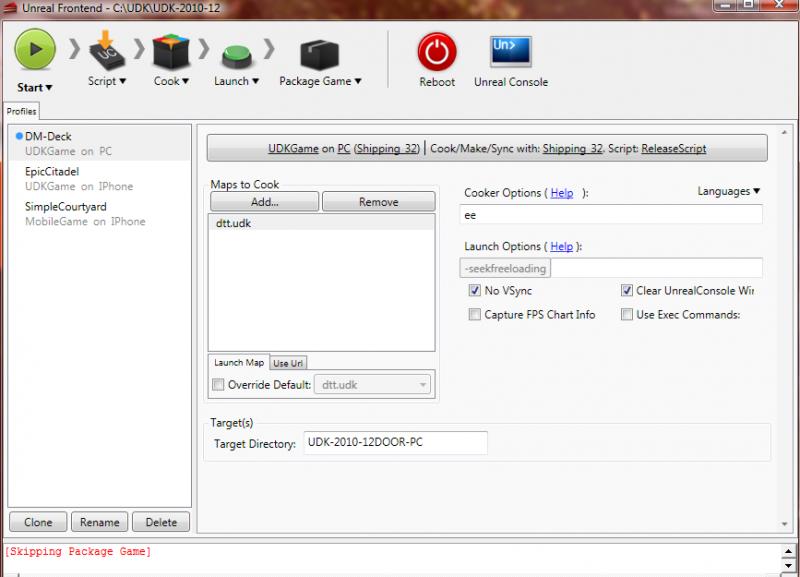Select the EpicCitadel profile

[99, 179]
